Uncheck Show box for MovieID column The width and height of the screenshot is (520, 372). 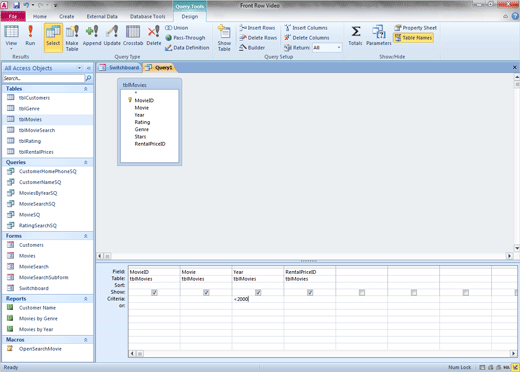154,292
